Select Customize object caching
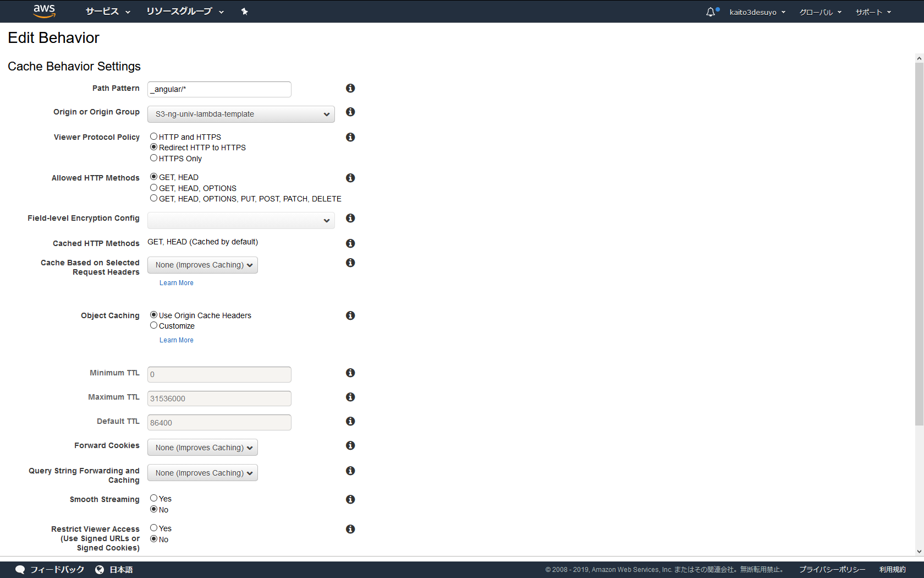This screenshot has height=578, width=924. coord(154,325)
